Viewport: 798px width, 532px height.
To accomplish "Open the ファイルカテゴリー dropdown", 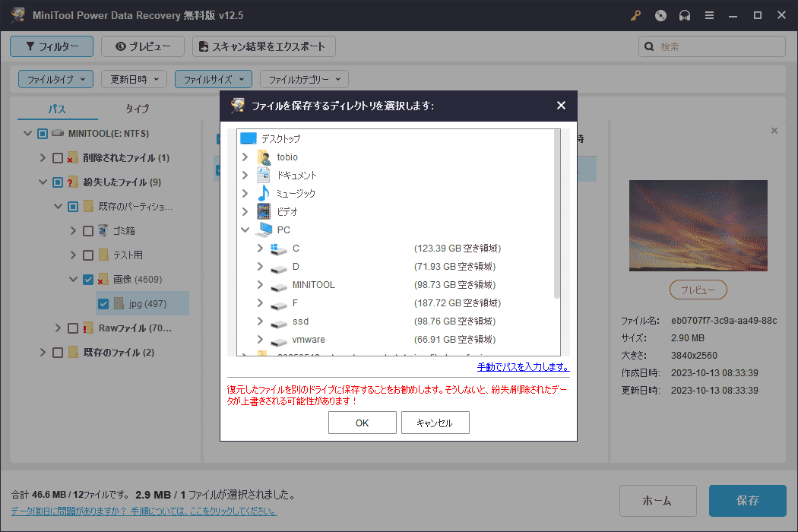I will pos(304,79).
